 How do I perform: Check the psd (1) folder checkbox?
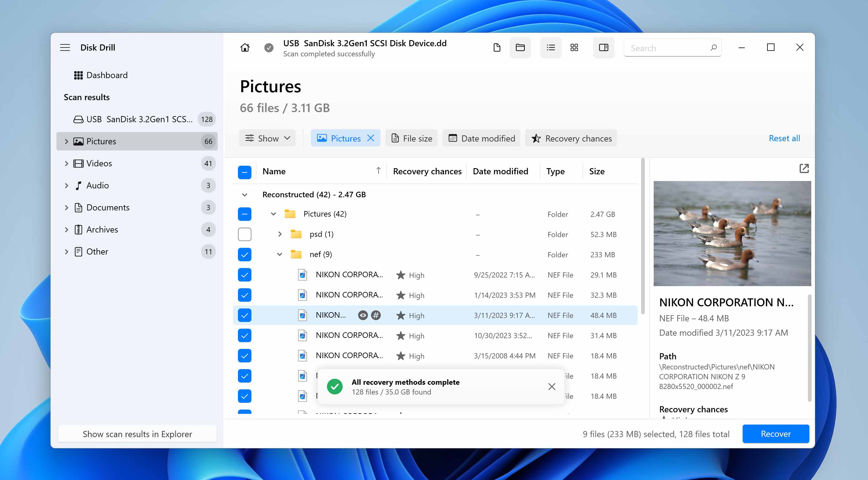[244, 234]
